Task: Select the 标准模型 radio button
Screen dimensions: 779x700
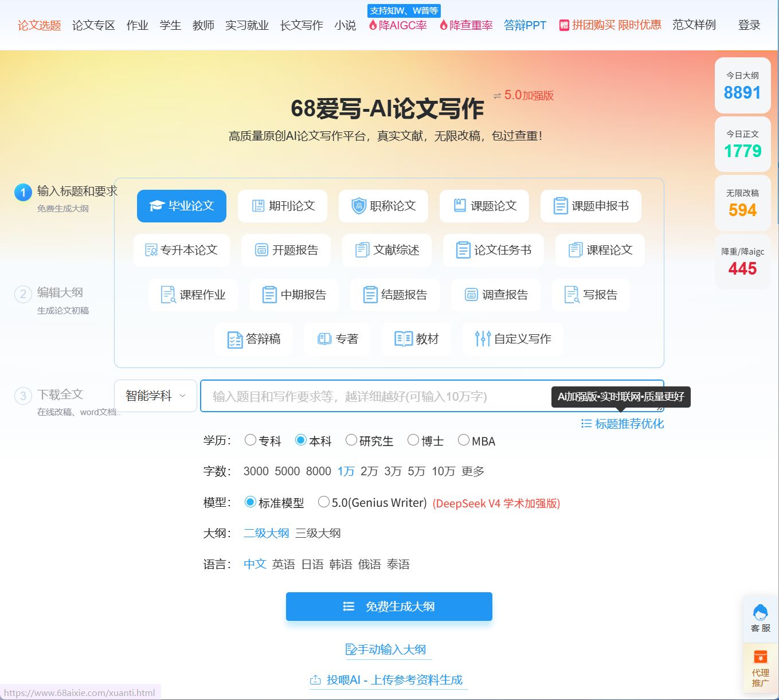Action: 250,502
